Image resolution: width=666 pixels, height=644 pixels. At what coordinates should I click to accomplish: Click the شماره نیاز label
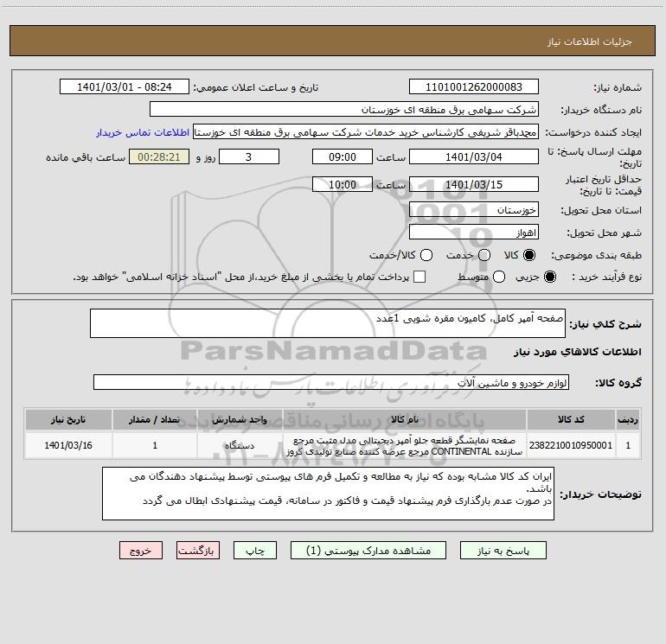(x=618, y=87)
